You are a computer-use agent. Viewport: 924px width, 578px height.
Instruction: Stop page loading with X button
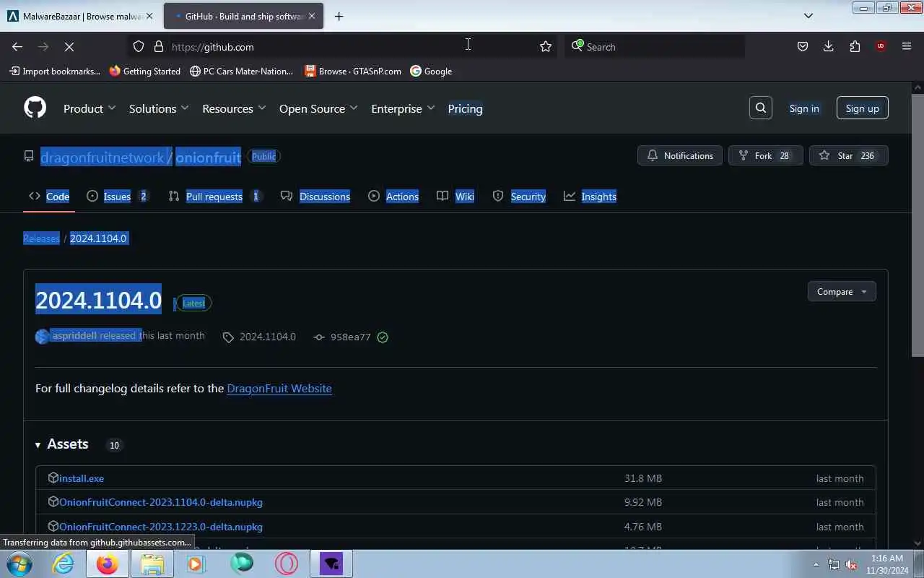[69, 46]
